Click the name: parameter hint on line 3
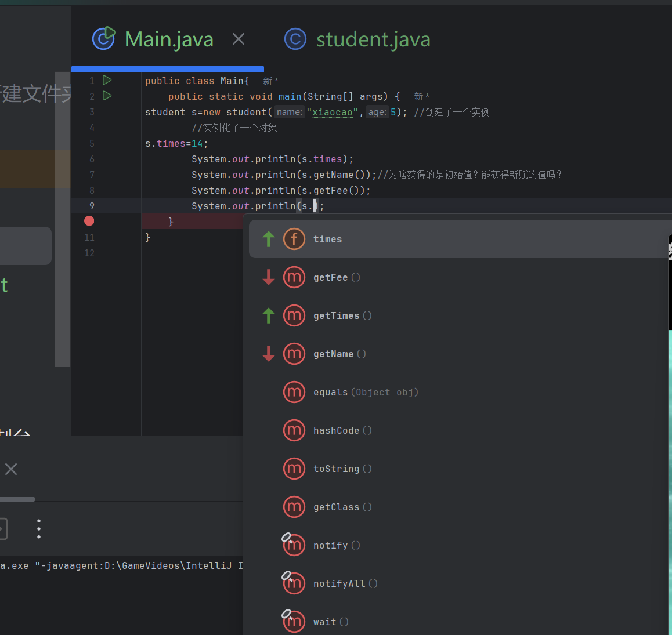Viewport: 672px width, 635px height. [x=290, y=112]
